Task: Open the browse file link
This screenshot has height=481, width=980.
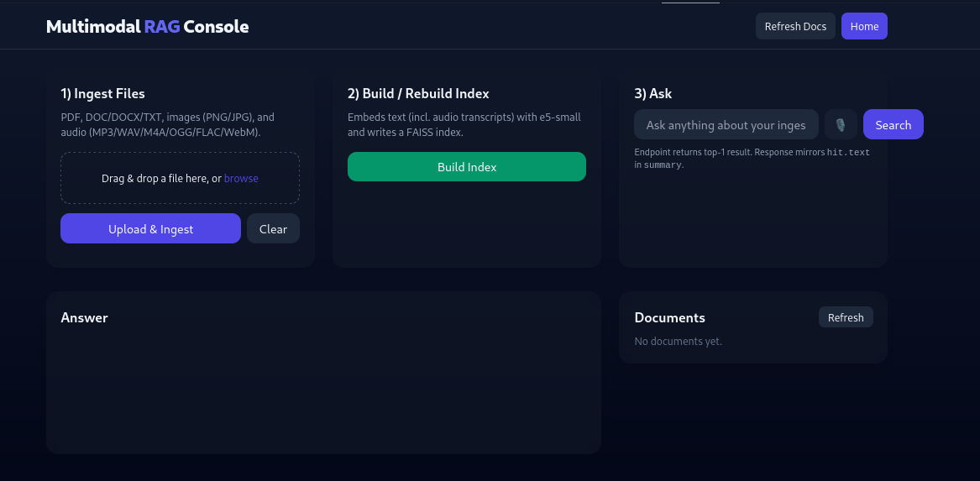Action: point(241,178)
